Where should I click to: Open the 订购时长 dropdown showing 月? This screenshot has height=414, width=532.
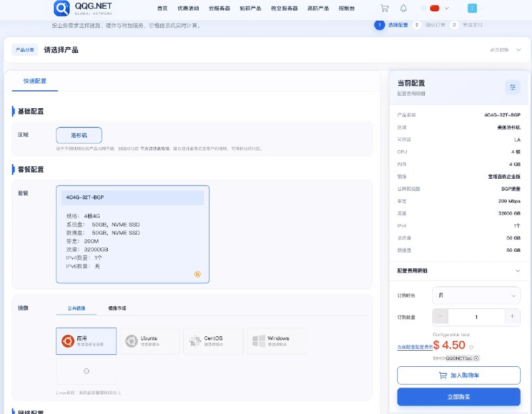[476, 295]
